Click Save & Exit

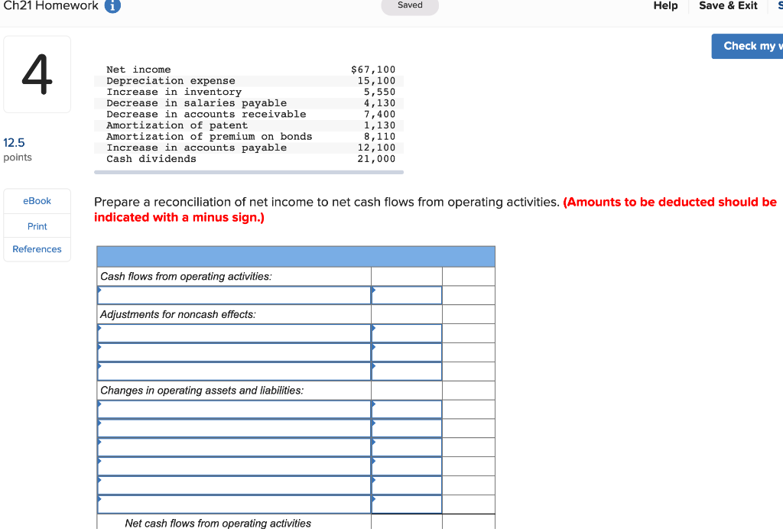click(x=728, y=5)
